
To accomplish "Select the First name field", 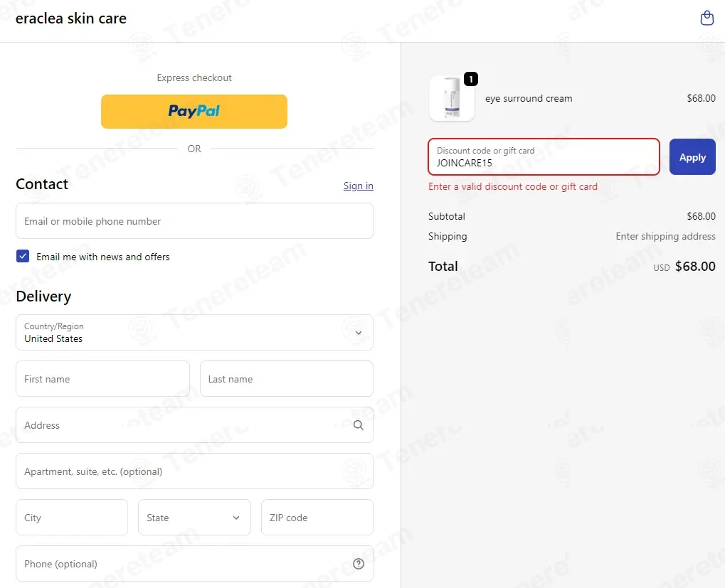I will click(x=102, y=379).
